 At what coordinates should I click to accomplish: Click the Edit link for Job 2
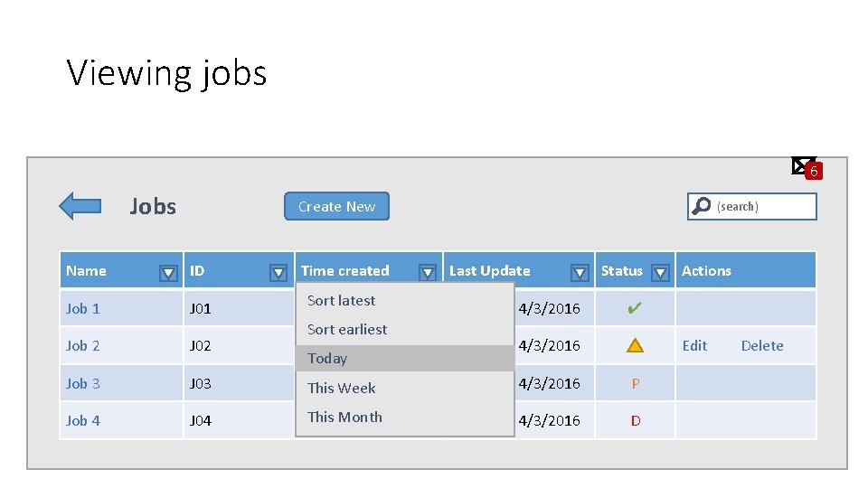click(694, 345)
